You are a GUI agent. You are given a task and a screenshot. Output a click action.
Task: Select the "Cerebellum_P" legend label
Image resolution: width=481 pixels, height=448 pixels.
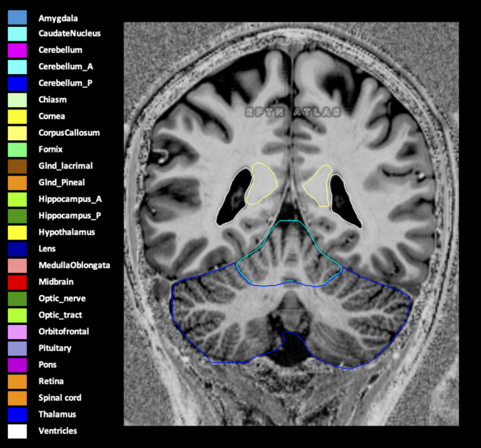pyautogui.click(x=65, y=83)
